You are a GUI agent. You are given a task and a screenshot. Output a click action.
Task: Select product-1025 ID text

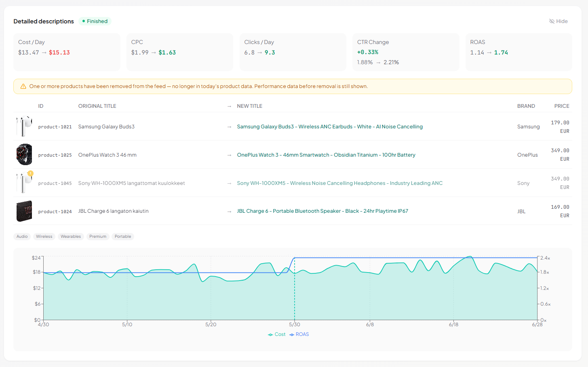[55, 155]
